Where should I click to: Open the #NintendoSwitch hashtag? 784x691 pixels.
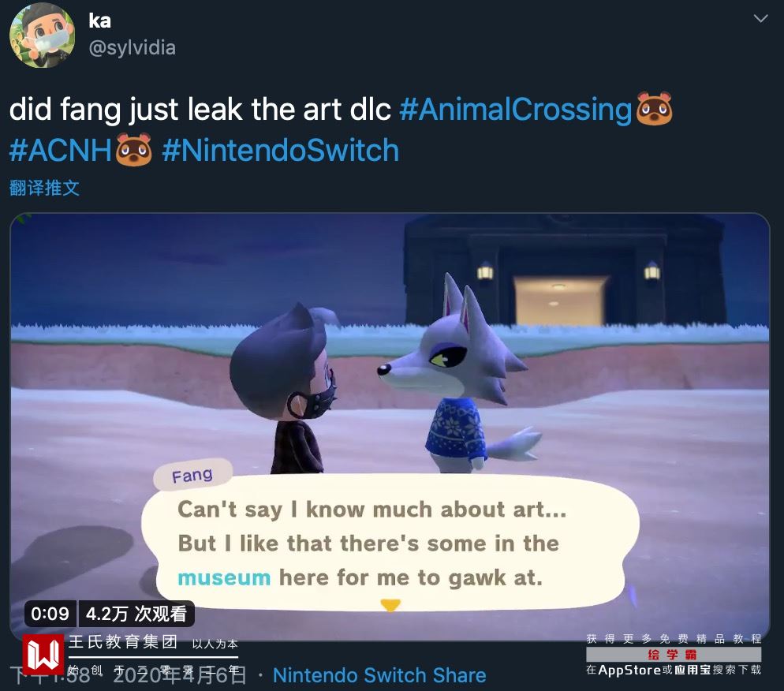coord(281,150)
